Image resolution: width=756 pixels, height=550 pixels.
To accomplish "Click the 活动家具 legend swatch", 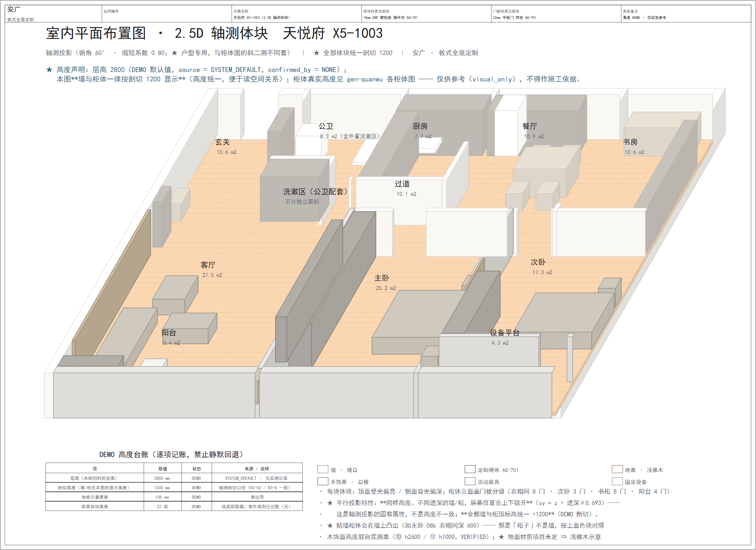I will tap(470, 481).
